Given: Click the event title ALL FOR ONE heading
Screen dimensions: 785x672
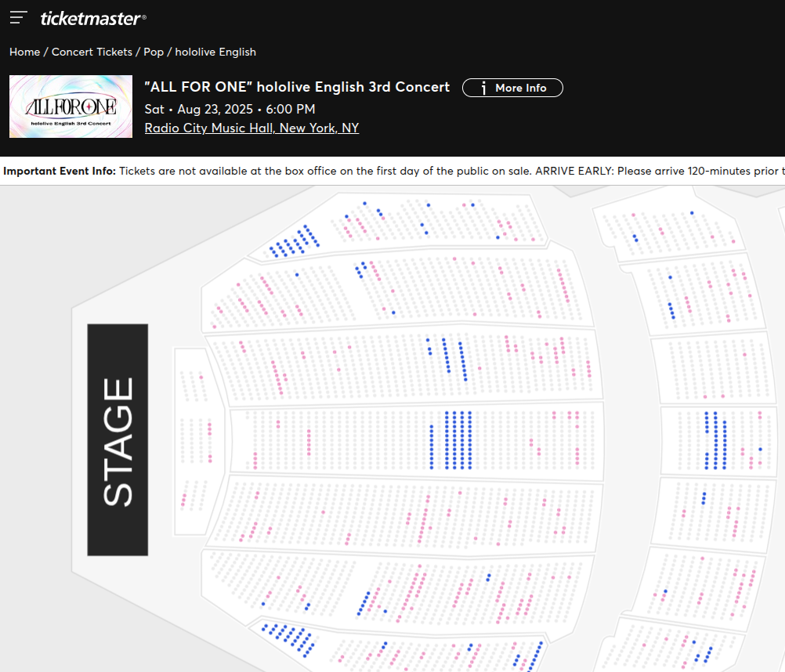Looking at the screenshot, I should pyautogui.click(x=297, y=87).
